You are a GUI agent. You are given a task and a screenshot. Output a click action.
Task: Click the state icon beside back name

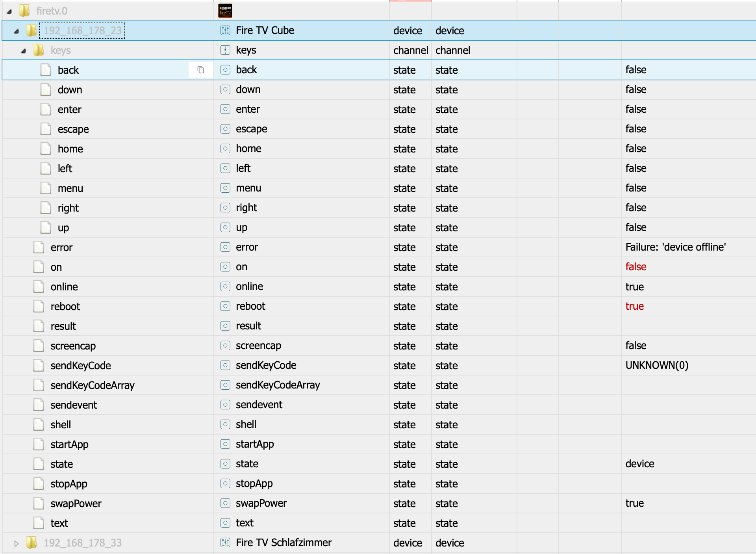225,70
